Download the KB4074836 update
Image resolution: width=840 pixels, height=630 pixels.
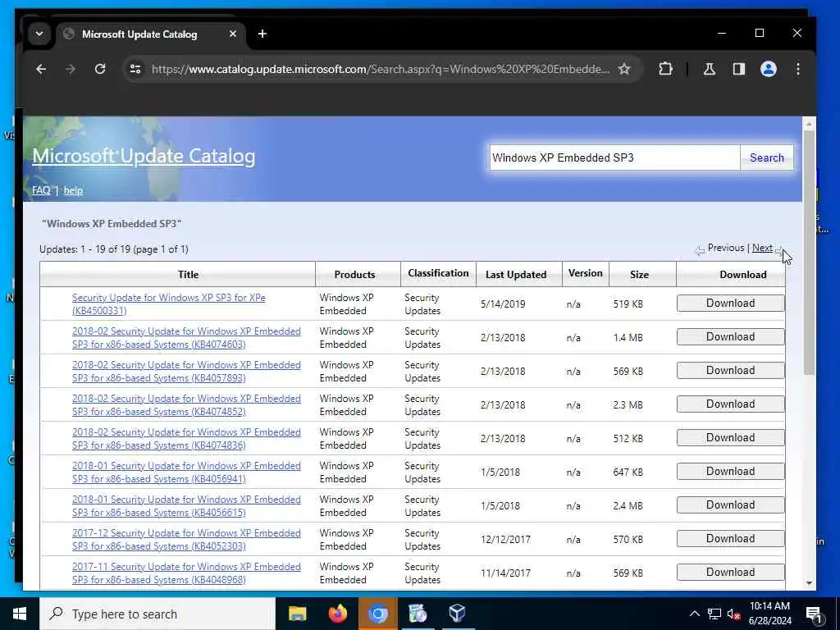click(730, 438)
